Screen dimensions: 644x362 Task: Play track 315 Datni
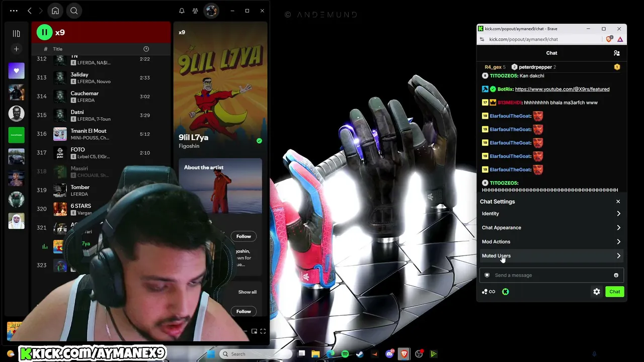(101, 115)
